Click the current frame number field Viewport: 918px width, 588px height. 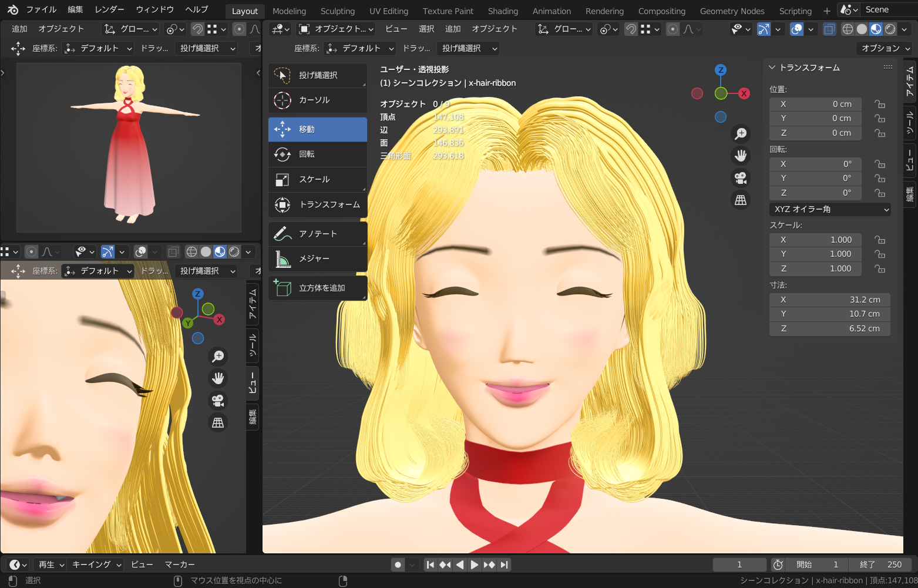tap(739, 565)
